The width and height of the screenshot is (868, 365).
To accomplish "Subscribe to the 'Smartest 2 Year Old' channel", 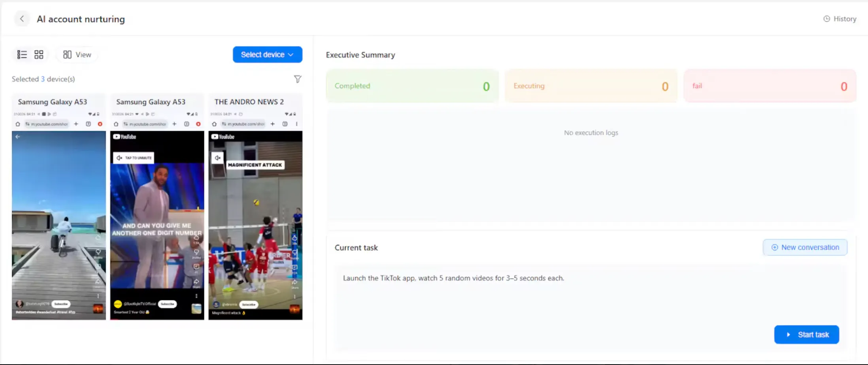I will point(167,304).
